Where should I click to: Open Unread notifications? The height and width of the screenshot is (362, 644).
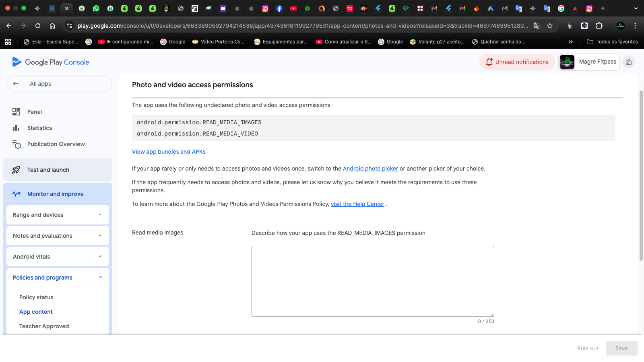coord(517,62)
